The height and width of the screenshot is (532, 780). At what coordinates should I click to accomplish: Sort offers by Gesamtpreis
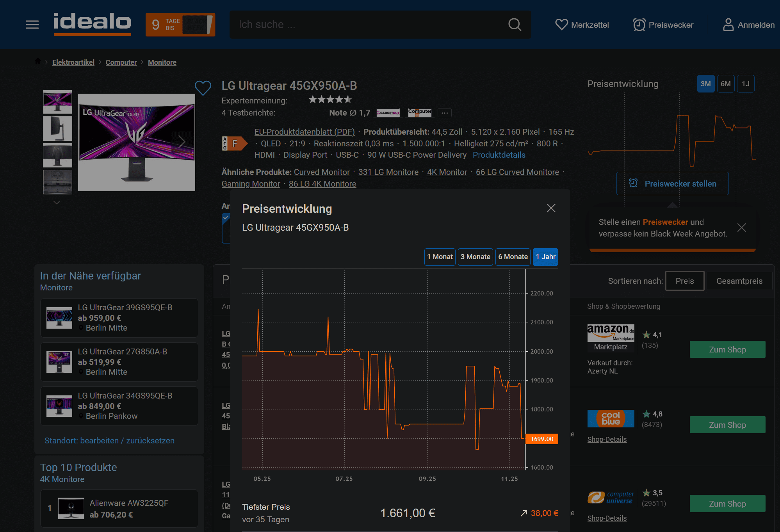point(739,281)
